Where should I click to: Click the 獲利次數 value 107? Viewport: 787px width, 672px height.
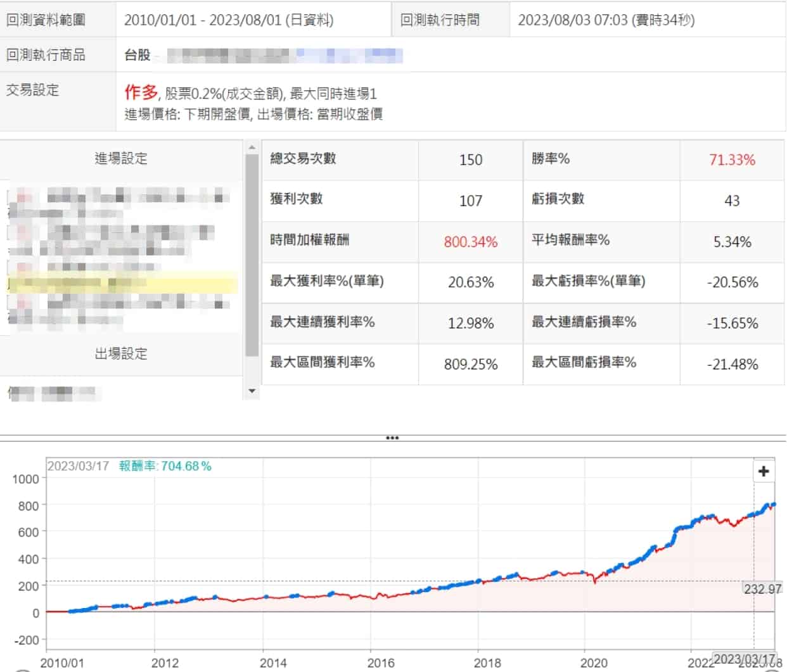coord(470,201)
